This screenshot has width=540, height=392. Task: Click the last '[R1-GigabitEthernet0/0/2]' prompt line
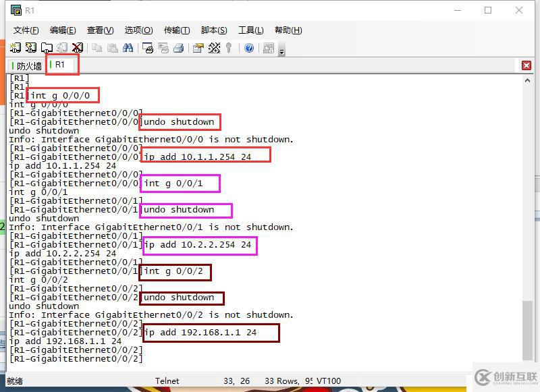coord(76,359)
